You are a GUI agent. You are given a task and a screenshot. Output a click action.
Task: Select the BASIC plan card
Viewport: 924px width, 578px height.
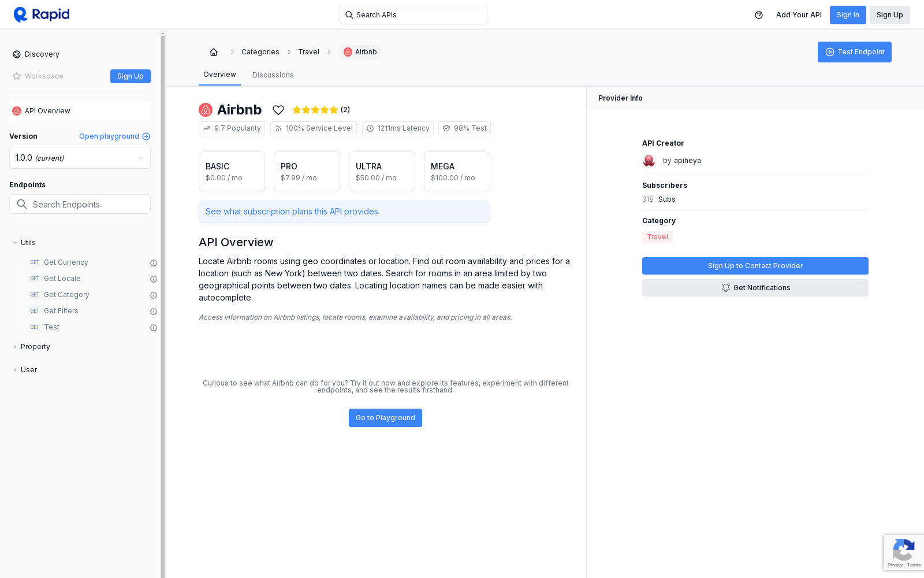point(232,172)
